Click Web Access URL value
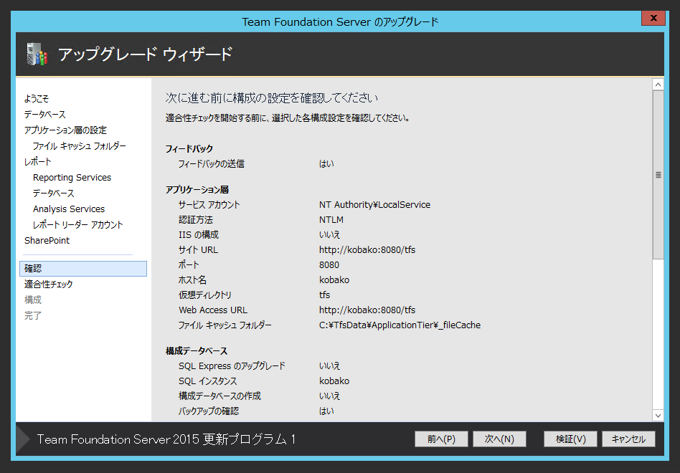 (367, 310)
